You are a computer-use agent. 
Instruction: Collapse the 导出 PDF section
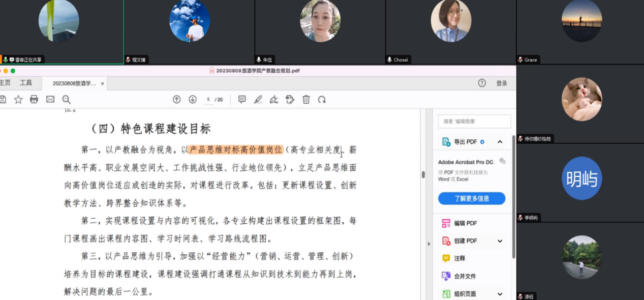[500, 142]
